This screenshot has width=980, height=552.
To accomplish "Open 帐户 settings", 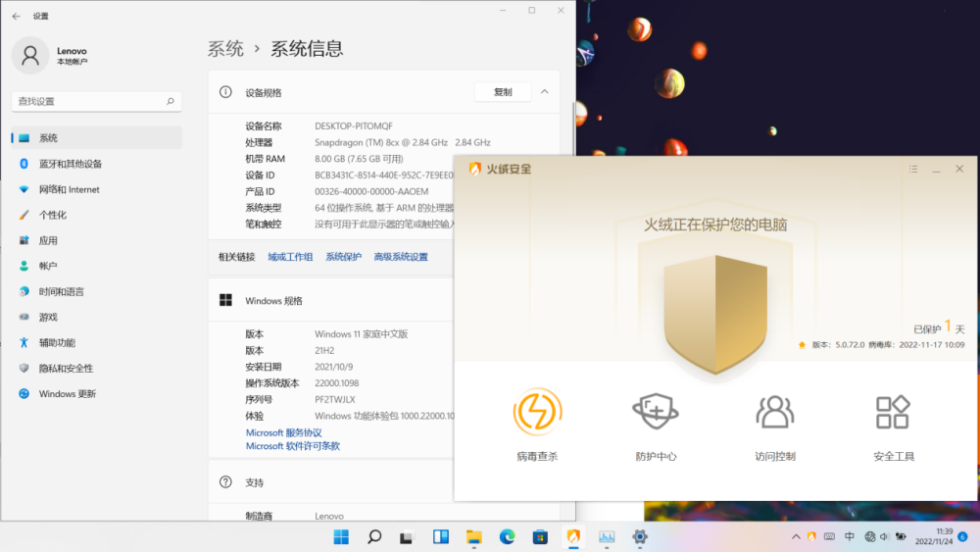I will [x=97, y=266].
